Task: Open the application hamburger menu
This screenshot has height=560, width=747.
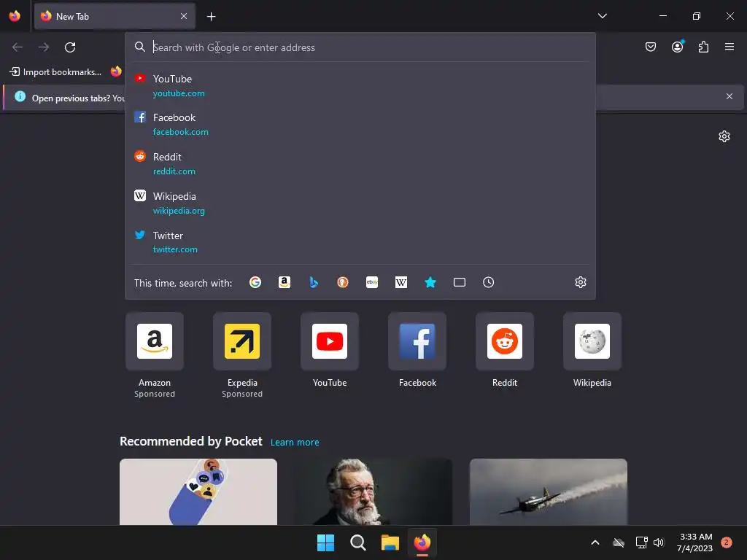Action: (729, 47)
